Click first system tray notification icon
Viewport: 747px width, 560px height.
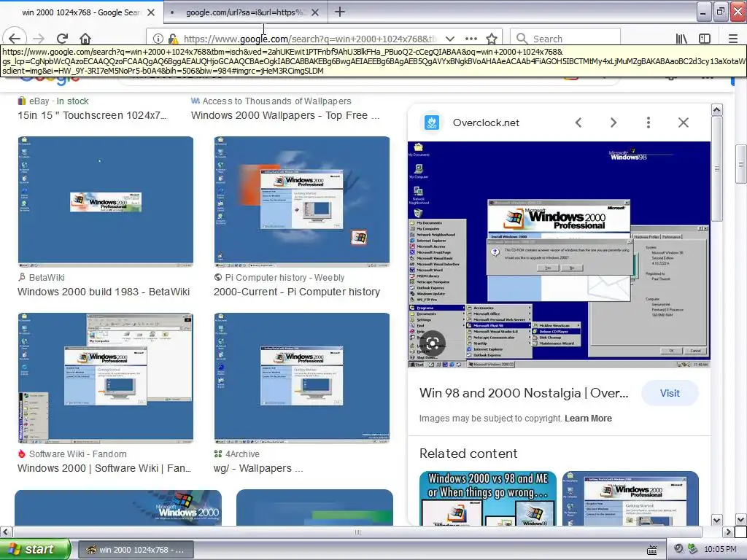point(678,549)
